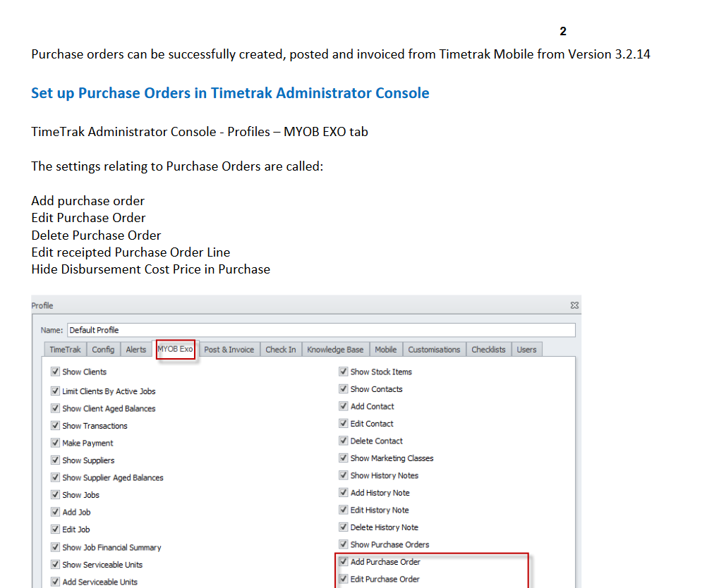Image resolution: width=702 pixels, height=588 pixels.
Task: Open the MYOB Exo tab
Action: pyautogui.click(x=175, y=349)
